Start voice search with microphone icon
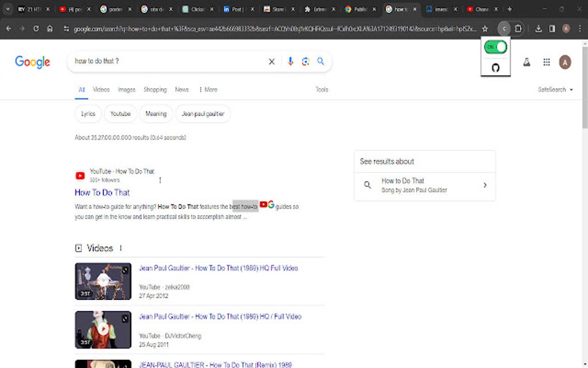588x368 pixels. (x=290, y=61)
